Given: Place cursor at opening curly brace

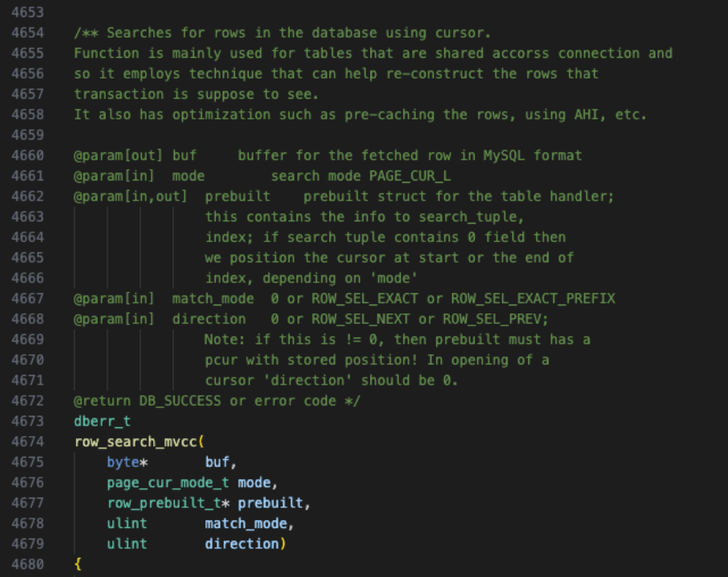Looking at the screenshot, I should coord(78,564).
